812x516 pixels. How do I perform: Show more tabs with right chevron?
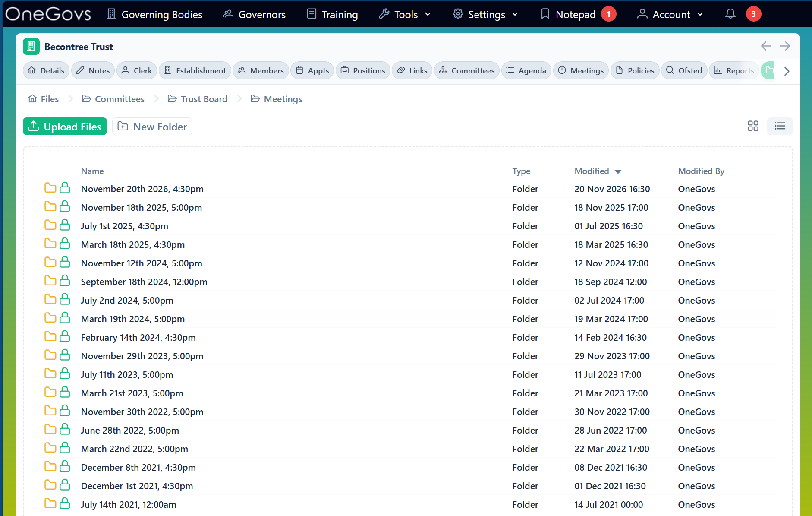point(787,71)
